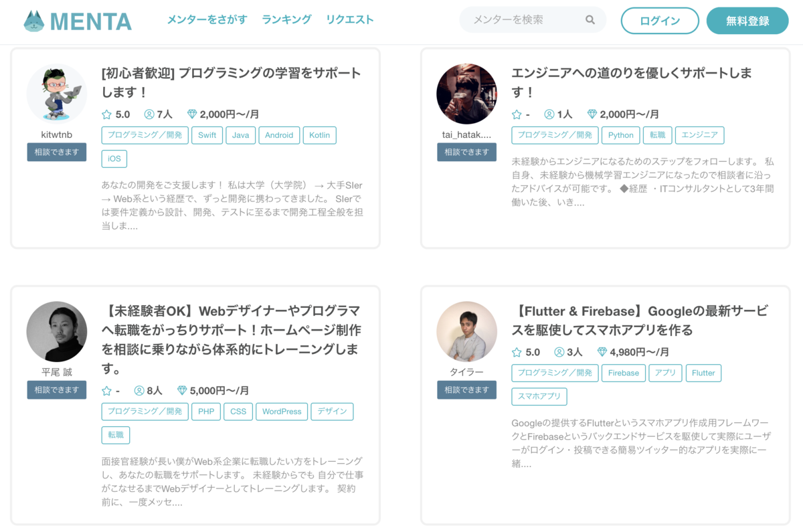Click the people icon showing 8人 on 平尾 誠's card
Image resolution: width=803 pixels, height=532 pixels.
139,390
